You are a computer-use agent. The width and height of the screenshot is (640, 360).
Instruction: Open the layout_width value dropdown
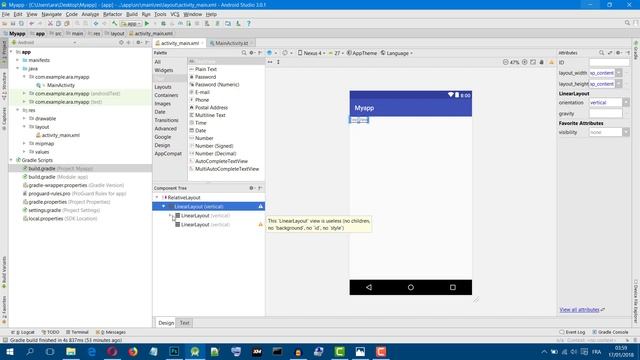click(619, 73)
